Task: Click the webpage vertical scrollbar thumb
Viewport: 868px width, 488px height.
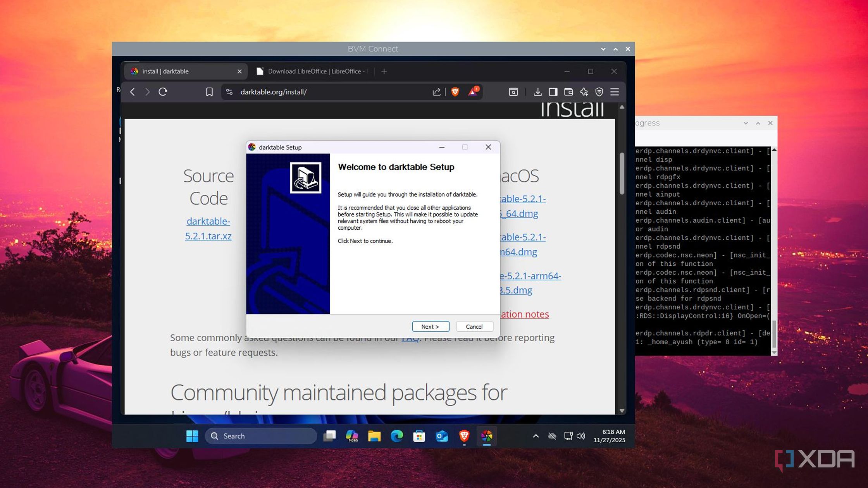Action: (x=622, y=173)
